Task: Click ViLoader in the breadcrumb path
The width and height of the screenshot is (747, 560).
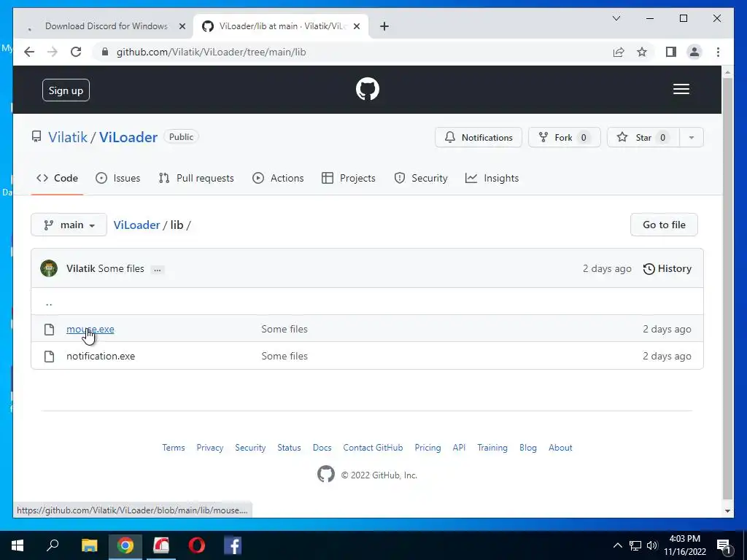Action: point(136,225)
